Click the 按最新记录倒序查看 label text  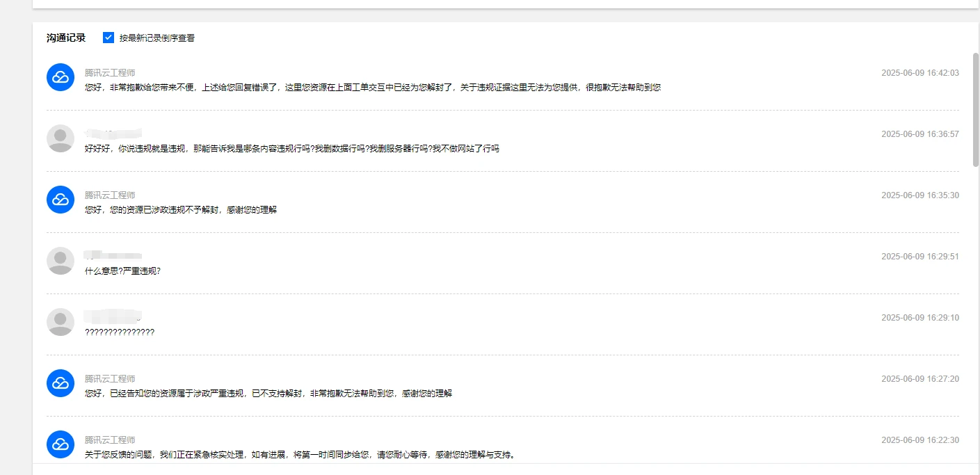(156, 38)
